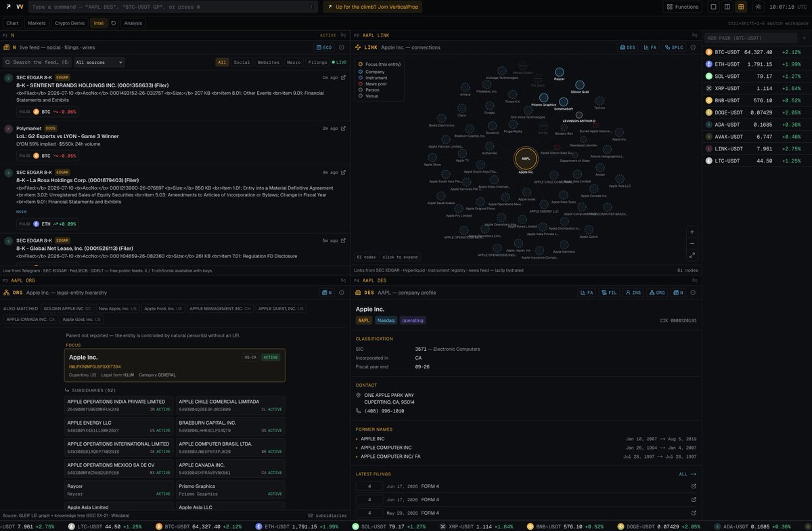Switch to the Markets workspace tab
The image size is (812, 531).
37,23
